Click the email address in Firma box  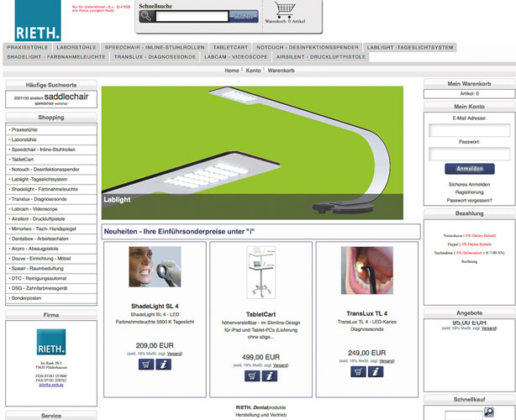pyautogui.click(x=51, y=385)
